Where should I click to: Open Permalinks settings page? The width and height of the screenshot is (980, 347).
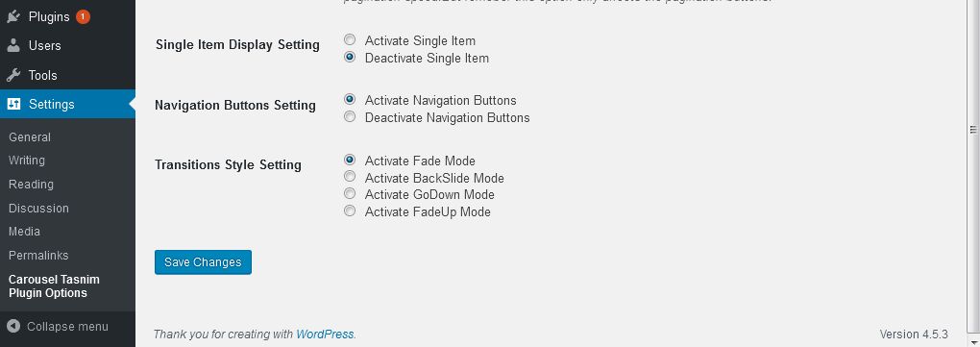[38, 255]
